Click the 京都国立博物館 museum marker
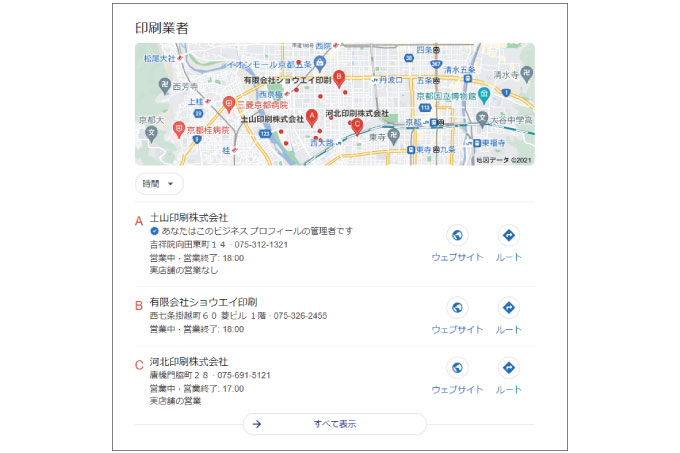The width and height of the screenshot is (680, 453). (484, 95)
